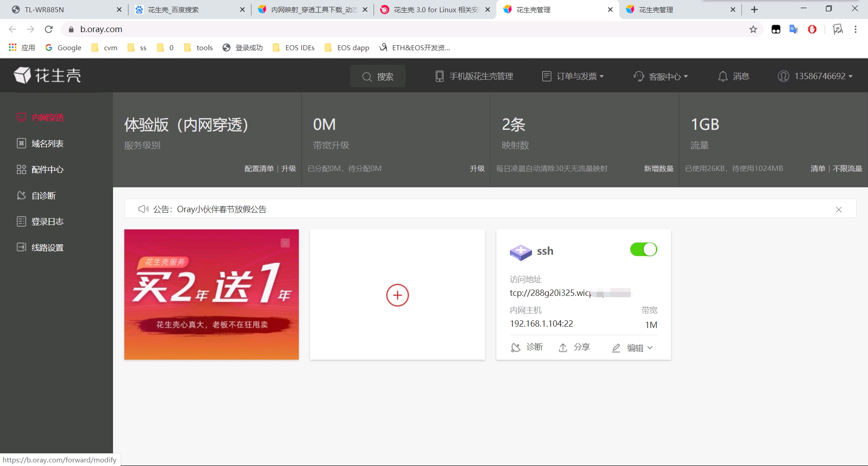Viewport: 868px width, 466px height.
Task: Click the 诊断 button on ssh card
Action: point(527,347)
